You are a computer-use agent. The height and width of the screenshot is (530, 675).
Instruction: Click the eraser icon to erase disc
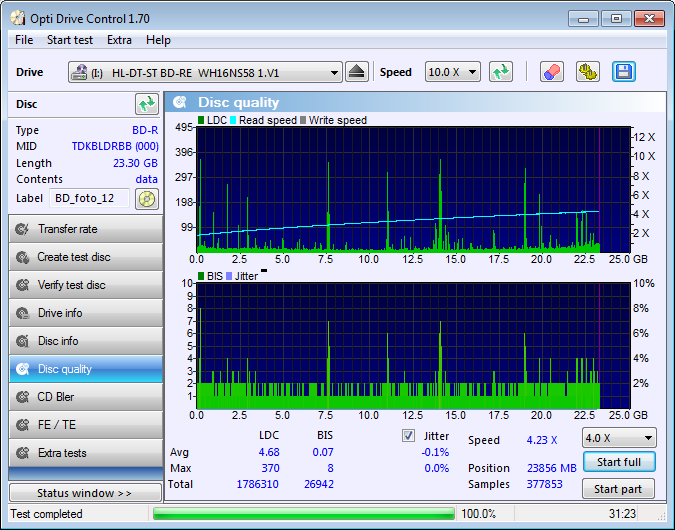(552, 72)
